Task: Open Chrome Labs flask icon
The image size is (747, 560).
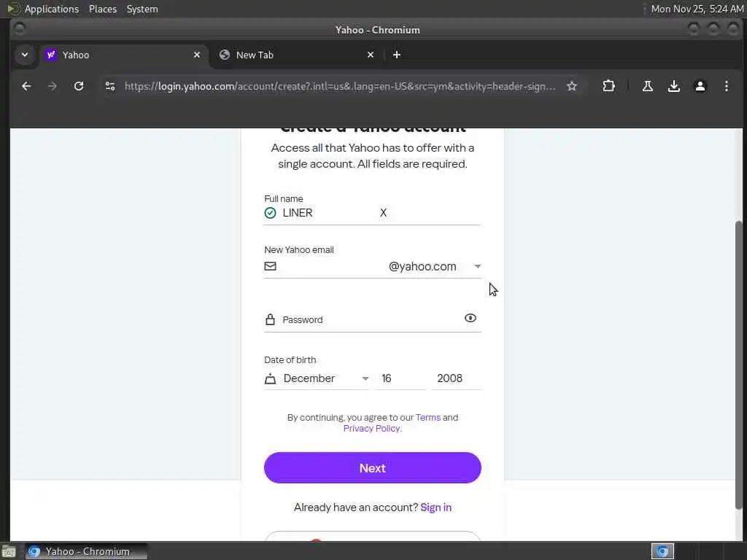Action: [648, 86]
